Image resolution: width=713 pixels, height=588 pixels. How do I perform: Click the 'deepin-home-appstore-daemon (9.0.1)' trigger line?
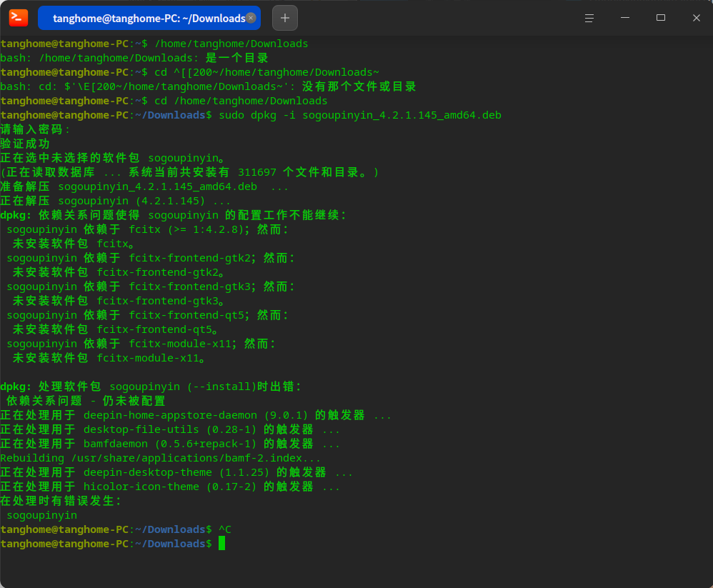coord(196,415)
